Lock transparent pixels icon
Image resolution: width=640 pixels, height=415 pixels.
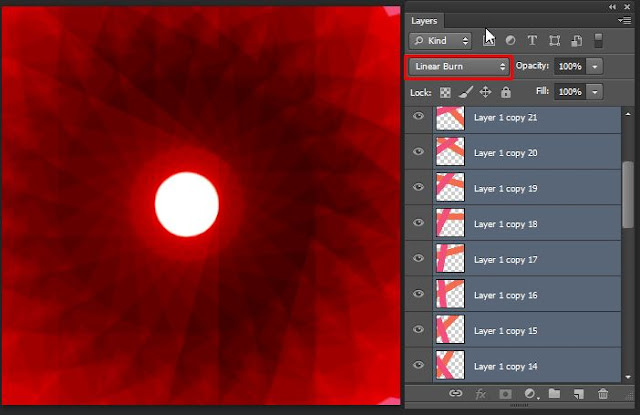(445, 92)
